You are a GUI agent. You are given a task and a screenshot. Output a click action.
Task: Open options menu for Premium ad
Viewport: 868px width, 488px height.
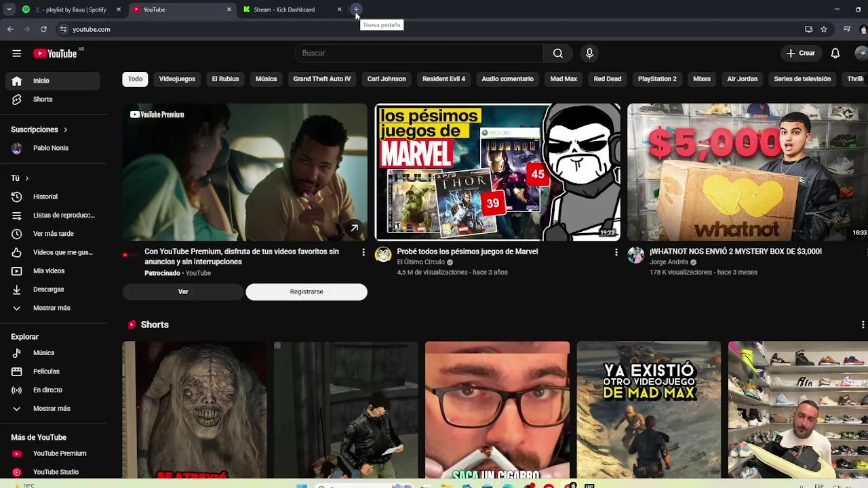click(363, 252)
